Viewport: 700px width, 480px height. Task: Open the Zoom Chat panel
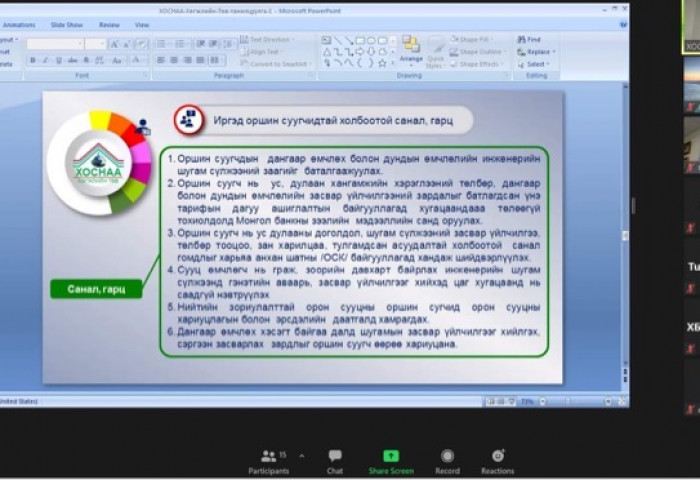click(335, 462)
